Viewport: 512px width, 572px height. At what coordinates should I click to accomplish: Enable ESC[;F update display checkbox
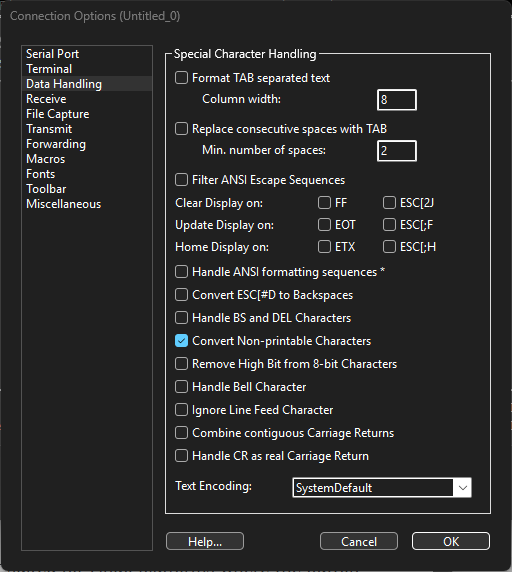pos(389,225)
